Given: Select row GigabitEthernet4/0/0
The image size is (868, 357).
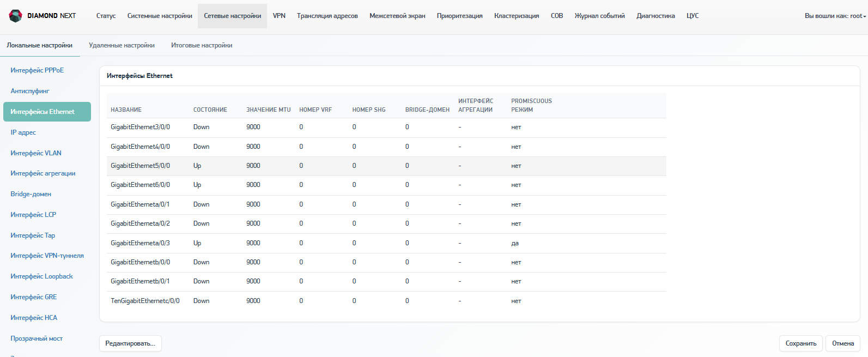Looking at the screenshot, I should click(386, 147).
